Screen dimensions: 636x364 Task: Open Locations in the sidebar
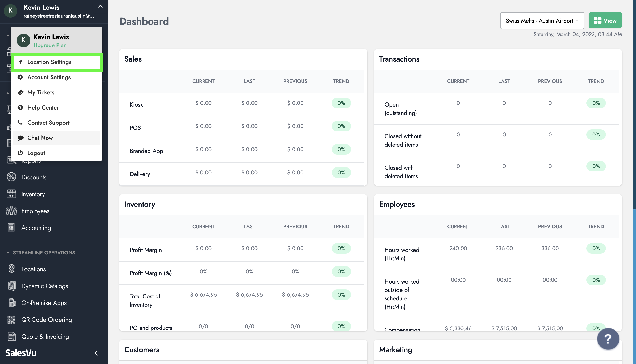34,269
